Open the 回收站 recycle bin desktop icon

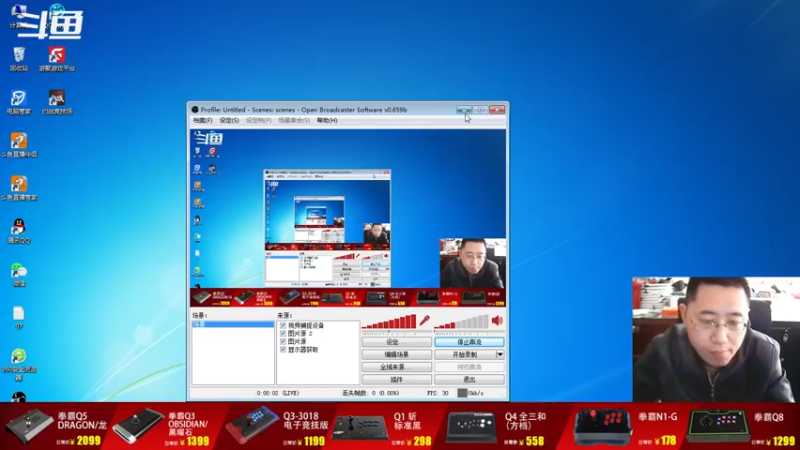(x=19, y=59)
